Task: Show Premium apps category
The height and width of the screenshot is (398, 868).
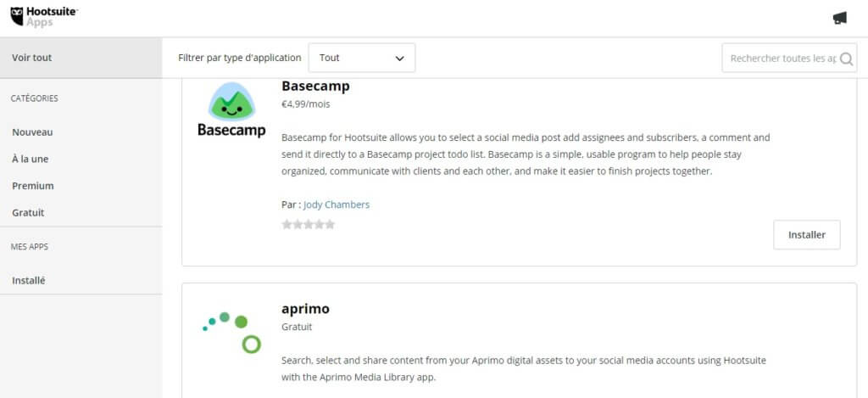Action: tap(33, 186)
